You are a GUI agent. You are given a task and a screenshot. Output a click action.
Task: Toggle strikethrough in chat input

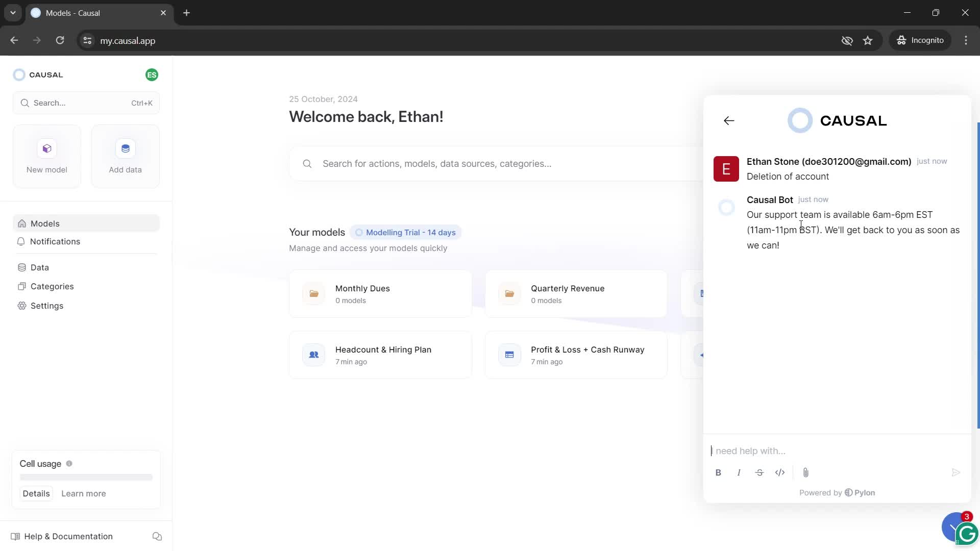coord(759,472)
